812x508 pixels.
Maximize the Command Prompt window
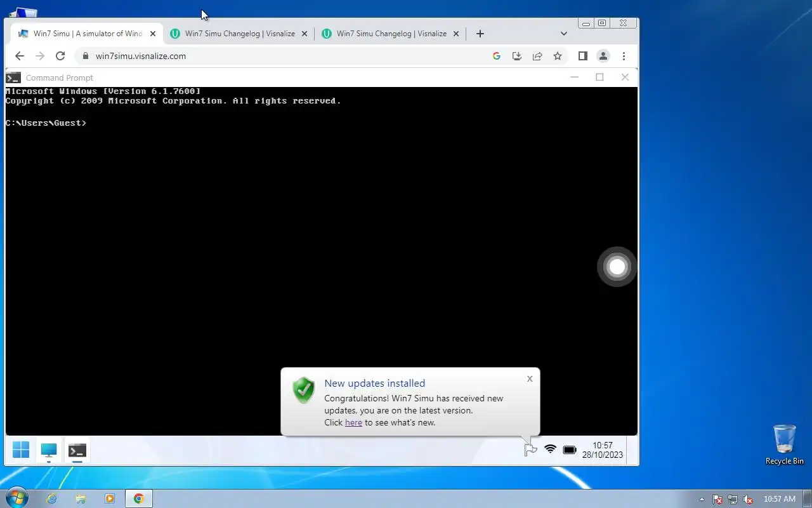pos(599,77)
